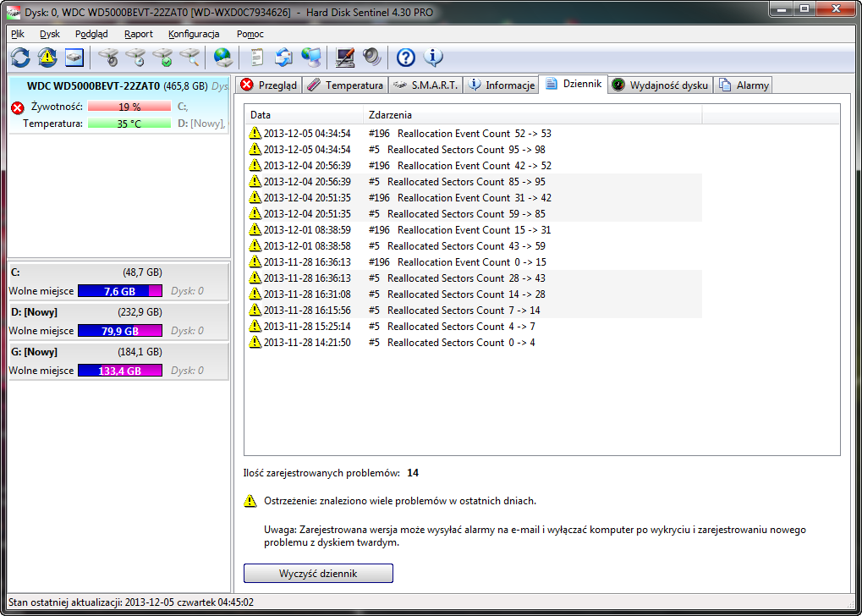Screen dimensions: 862x616
Task: Open the Pomoc menu
Action: 250,34
